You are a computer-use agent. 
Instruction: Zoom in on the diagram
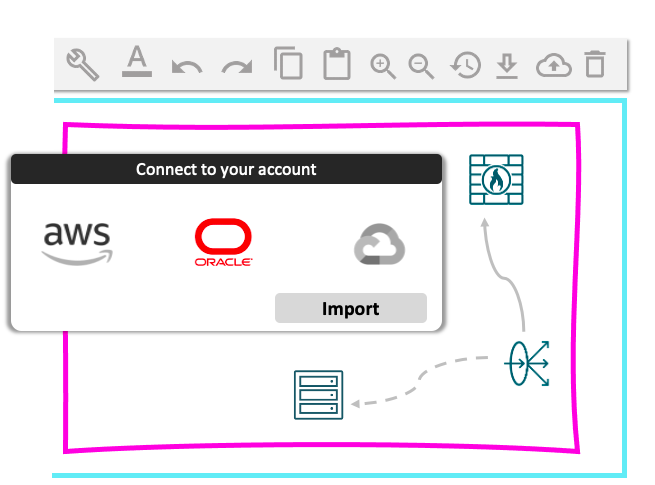(383, 66)
